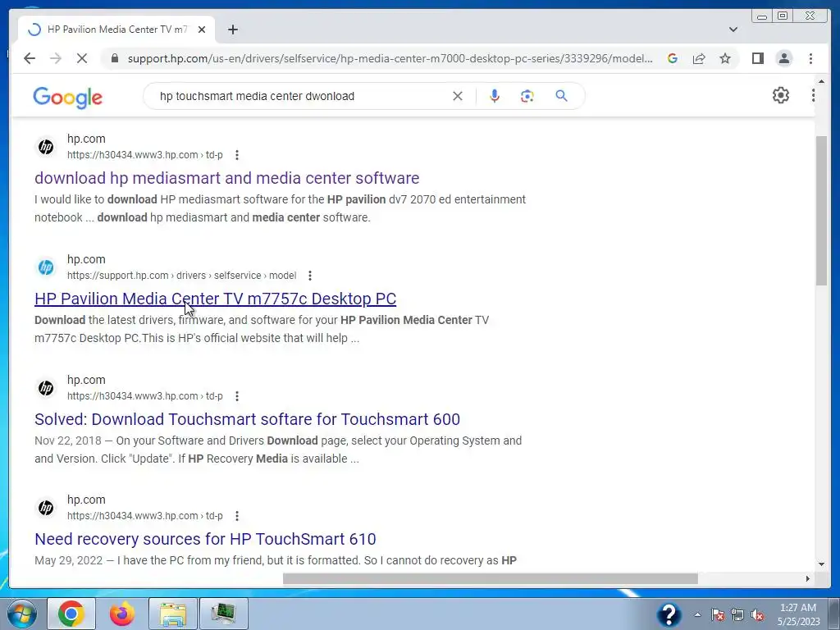Go back using the browser back arrow
This screenshot has height=630, width=840.
pyautogui.click(x=30, y=58)
